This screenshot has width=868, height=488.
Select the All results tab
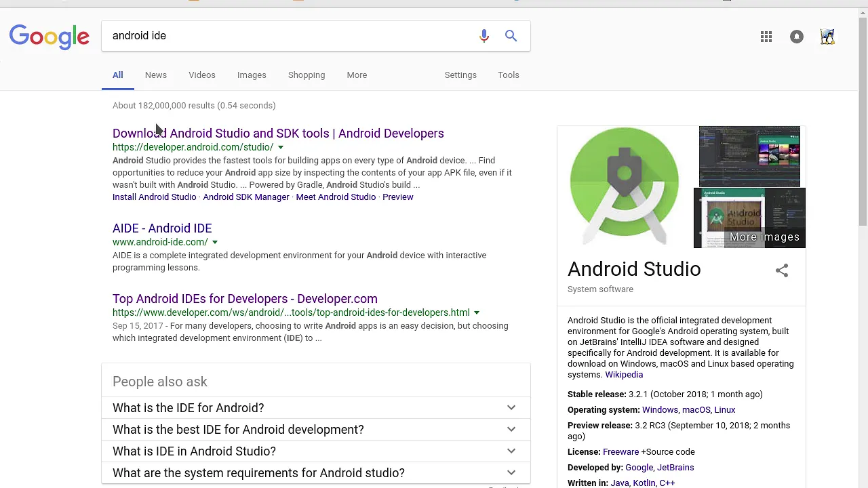[118, 75]
